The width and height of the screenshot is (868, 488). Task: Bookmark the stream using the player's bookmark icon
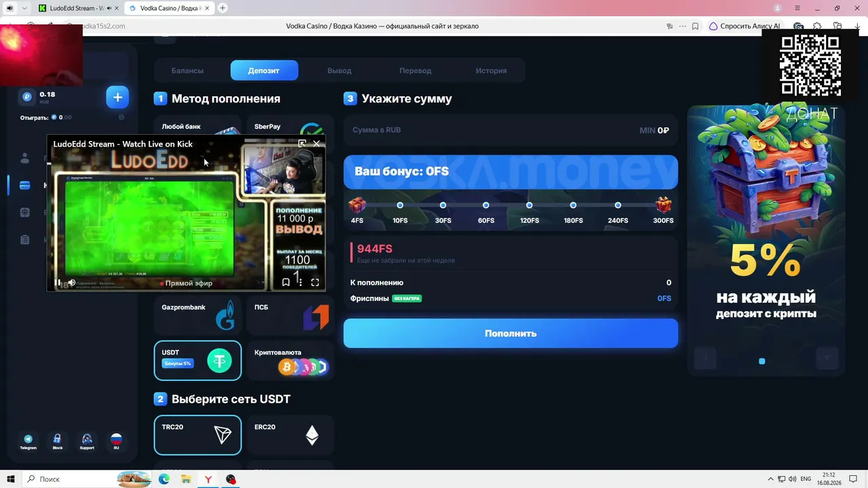286,283
